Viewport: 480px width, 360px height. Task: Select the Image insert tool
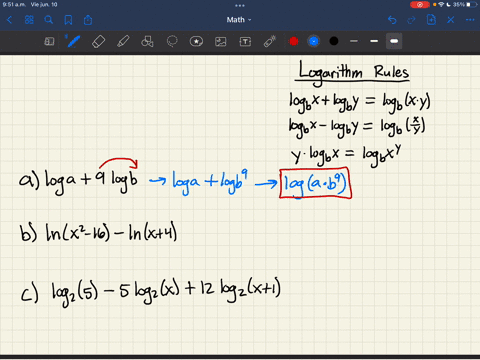click(221, 41)
